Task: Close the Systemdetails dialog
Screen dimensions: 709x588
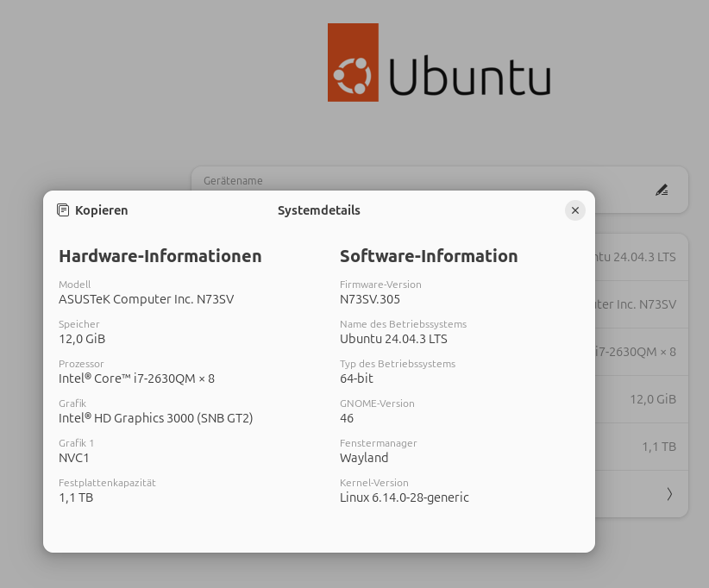Action: tap(575, 210)
